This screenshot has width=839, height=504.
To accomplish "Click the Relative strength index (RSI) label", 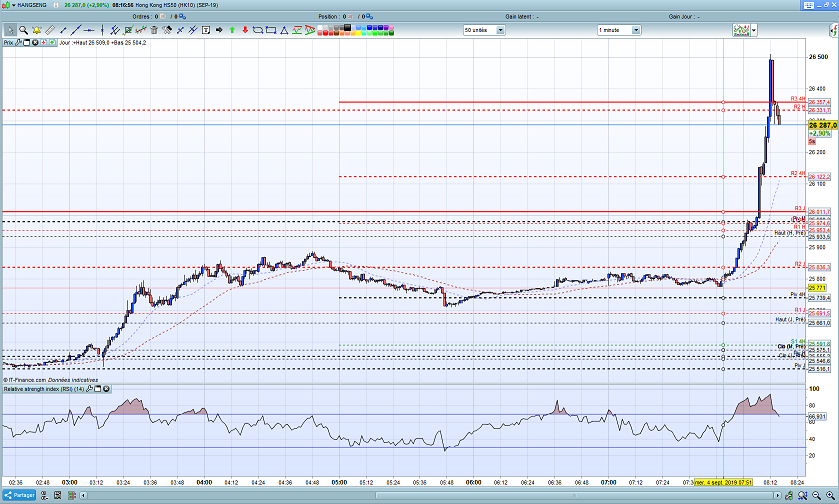I will point(44,389).
